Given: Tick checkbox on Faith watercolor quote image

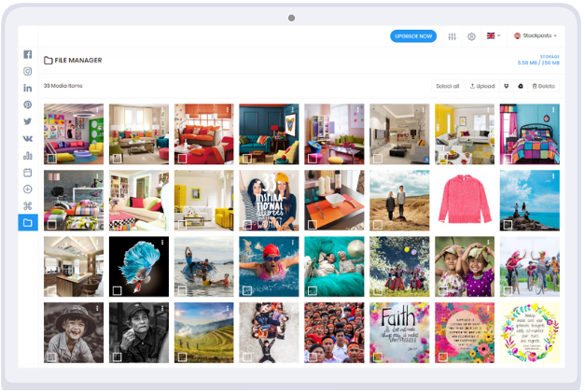Looking at the screenshot, I should 378,357.
